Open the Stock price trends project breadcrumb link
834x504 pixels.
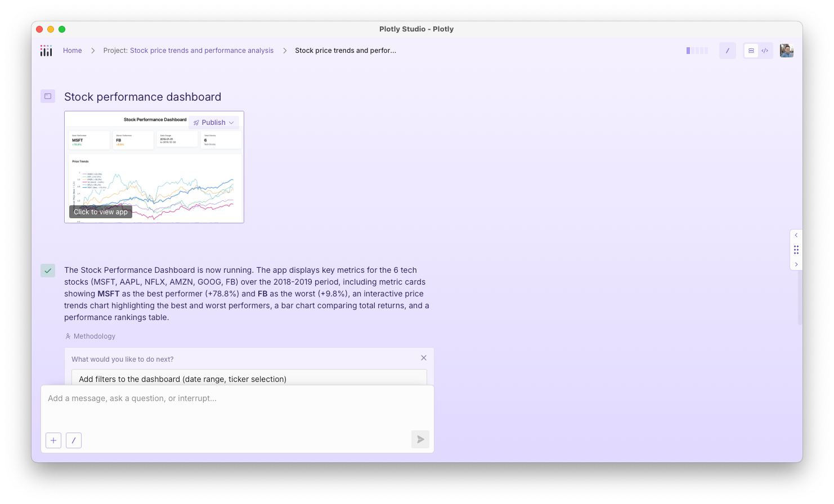point(201,51)
